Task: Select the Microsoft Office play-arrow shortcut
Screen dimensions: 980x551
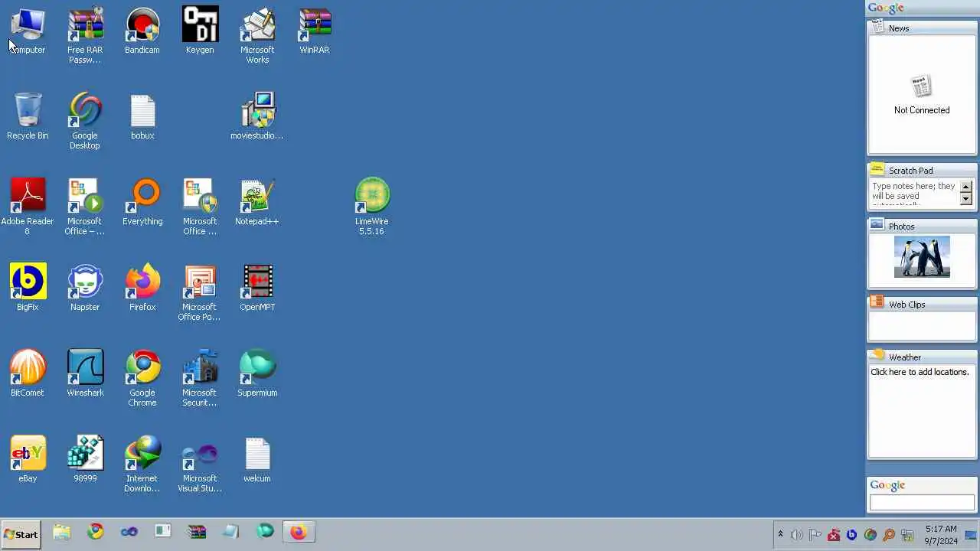Action: coord(85,207)
